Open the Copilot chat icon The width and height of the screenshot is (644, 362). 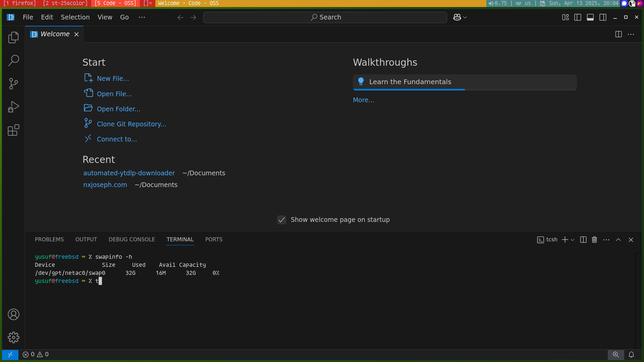[x=457, y=17]
